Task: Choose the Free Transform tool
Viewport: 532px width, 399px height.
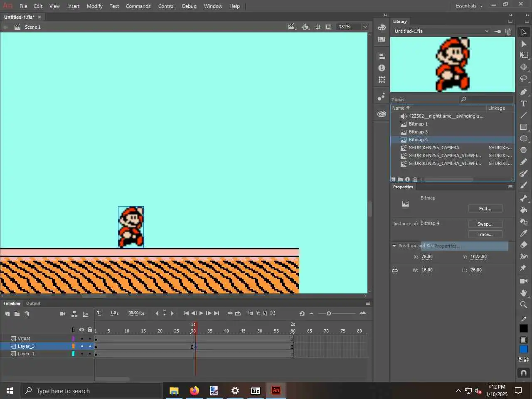Action: [524, 55]
